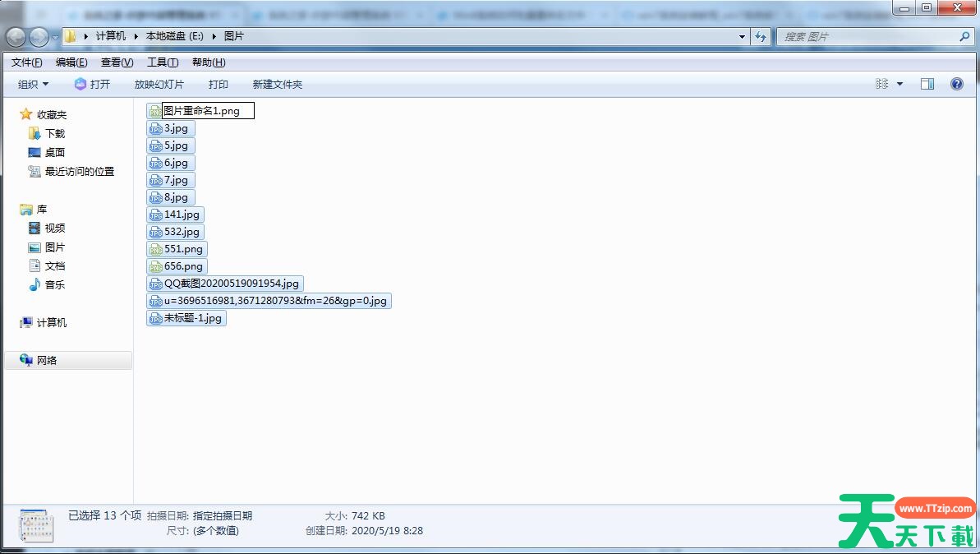Expand the address bar history dropdown
The height and width of the screenshot is (554, 980).
pos(742,37)
